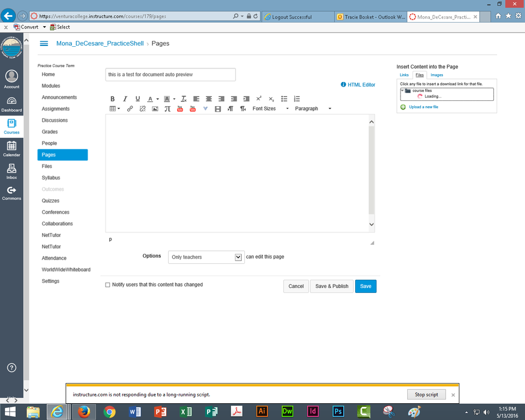Enable notify users that content has changed
Viewport: 525px width, 420px height.
click(x=108, y=285)
